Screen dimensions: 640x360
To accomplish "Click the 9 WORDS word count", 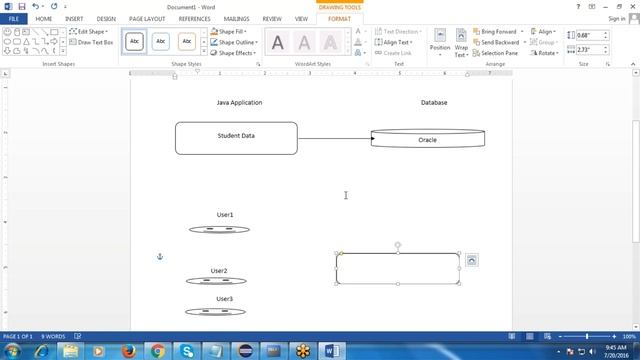I will [x=53, y=336].
